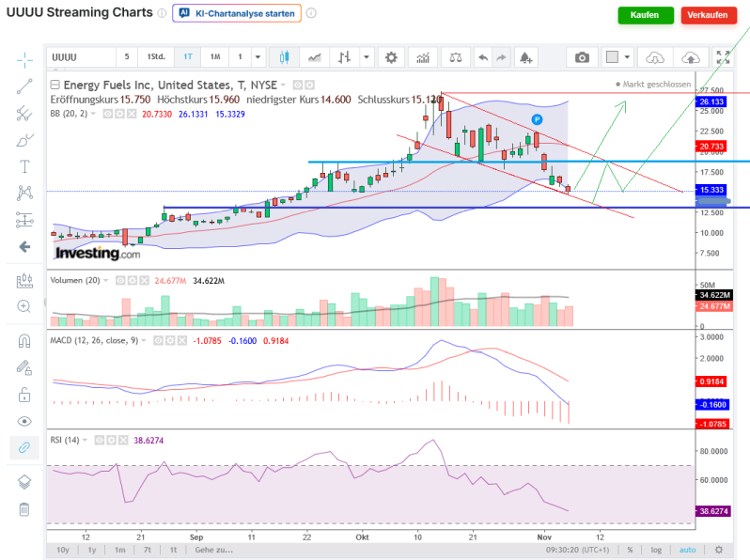Image resolution: width=750 pixels, height=560 pixels.
Task: Toggle hide all drawings eye icon
Action: [24, 421]
